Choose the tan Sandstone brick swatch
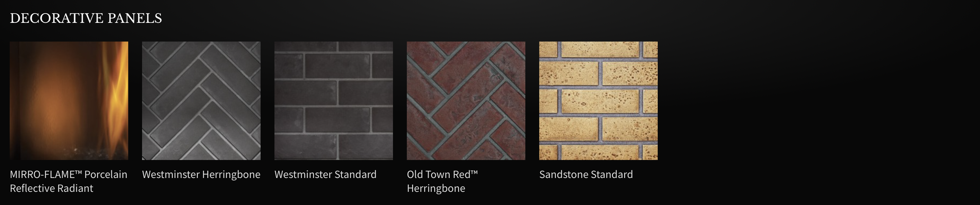The width and height of the screenshot is (980, 205). (598, 101)
